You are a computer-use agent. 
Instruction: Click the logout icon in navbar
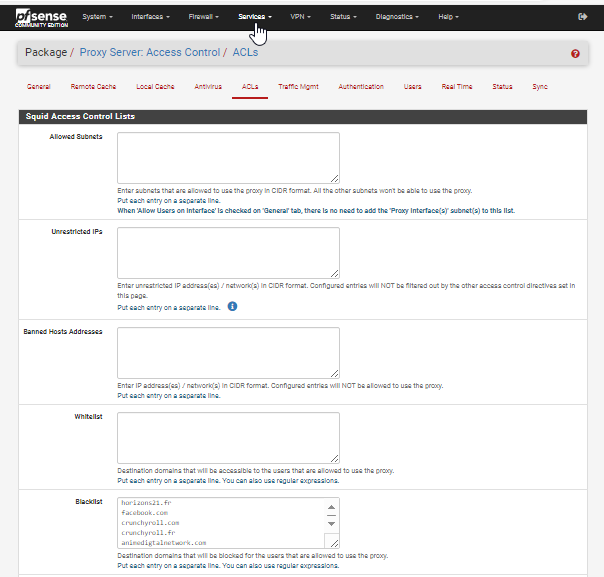[583, 17]
